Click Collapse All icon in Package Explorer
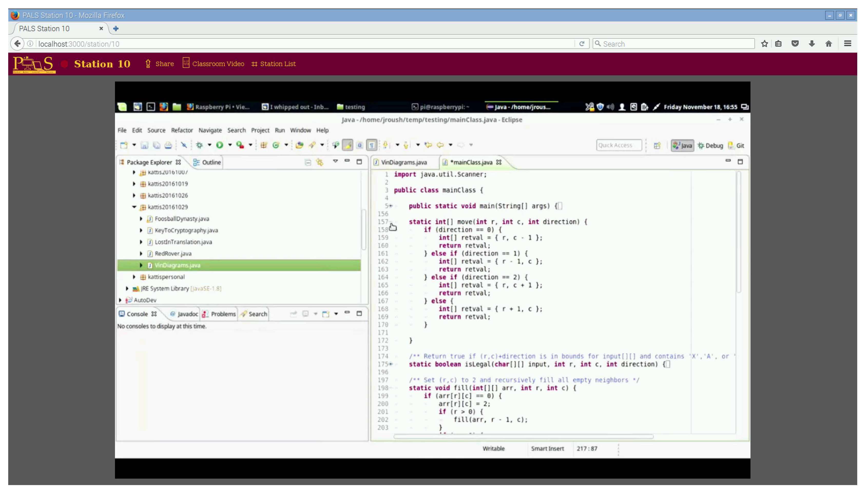The width and height of the screenshot is (868, 493). tap(308, 163)
